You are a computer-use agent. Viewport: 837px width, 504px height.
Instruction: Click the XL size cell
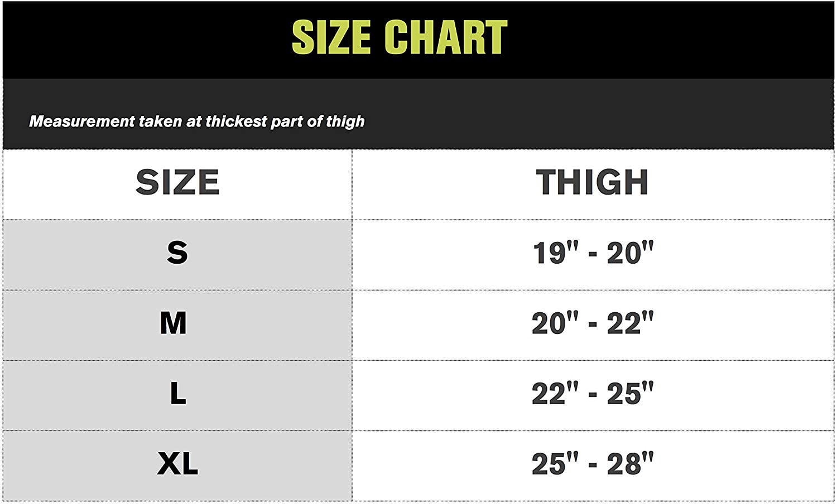(177, 466)
